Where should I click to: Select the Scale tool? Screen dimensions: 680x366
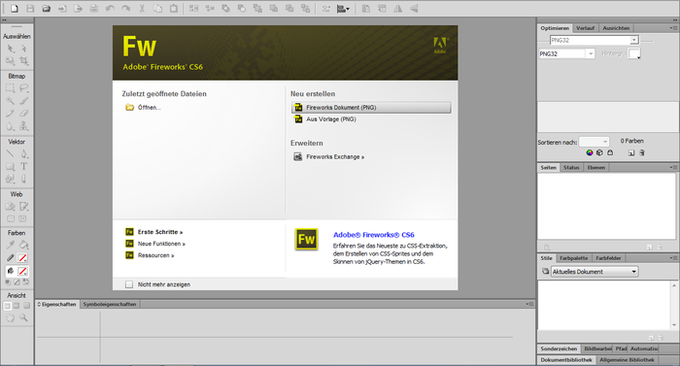[10, 61]
